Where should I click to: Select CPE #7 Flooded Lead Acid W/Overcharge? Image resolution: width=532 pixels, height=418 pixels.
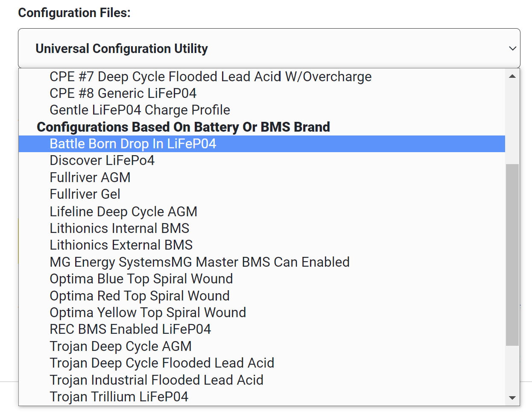262,77
